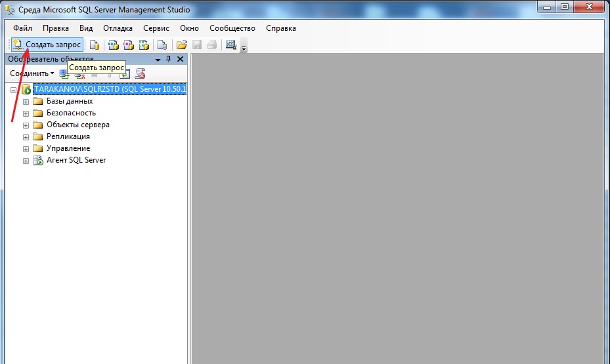Open the Отладка menu

point(118,28)
